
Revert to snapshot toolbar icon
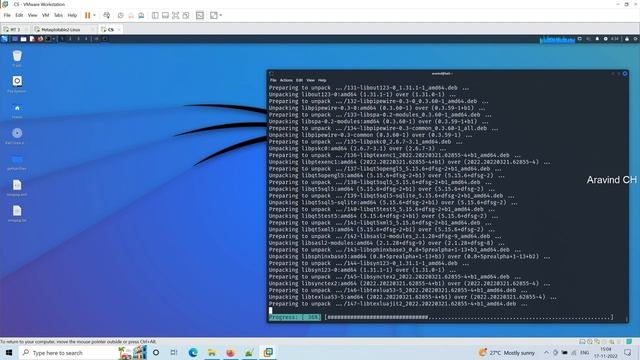point(131,16)
